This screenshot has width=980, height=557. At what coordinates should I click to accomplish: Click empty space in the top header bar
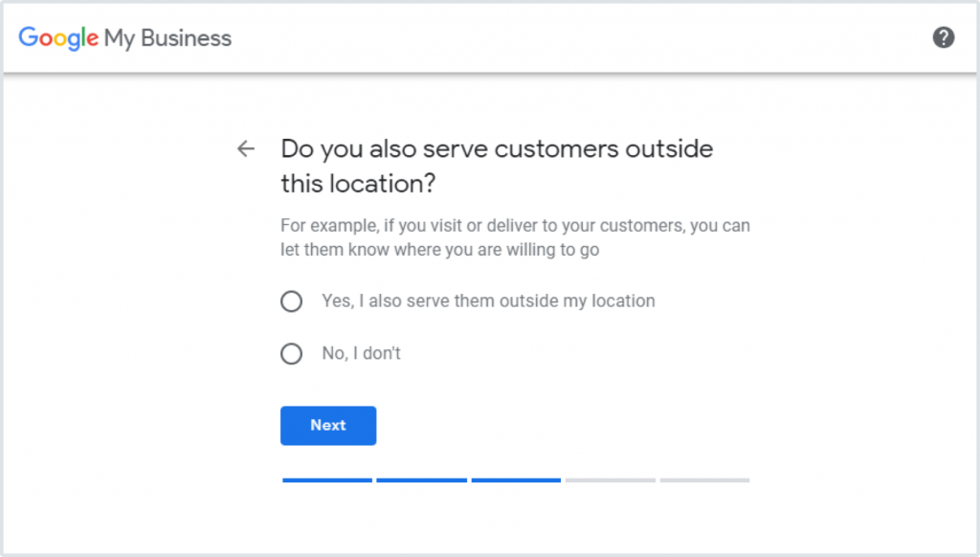[574, 38]
